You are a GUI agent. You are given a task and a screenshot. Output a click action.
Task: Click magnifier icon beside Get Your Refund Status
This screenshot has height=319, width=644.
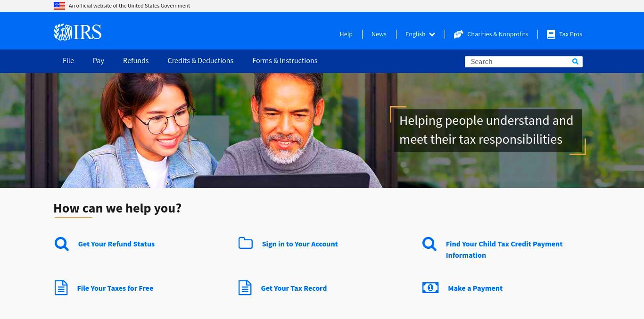62,244
